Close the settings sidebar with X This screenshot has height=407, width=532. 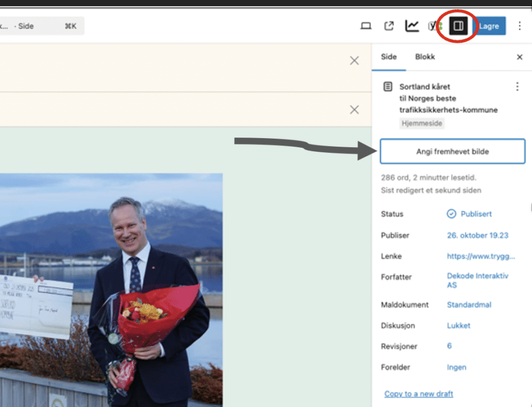pos(519,57)
